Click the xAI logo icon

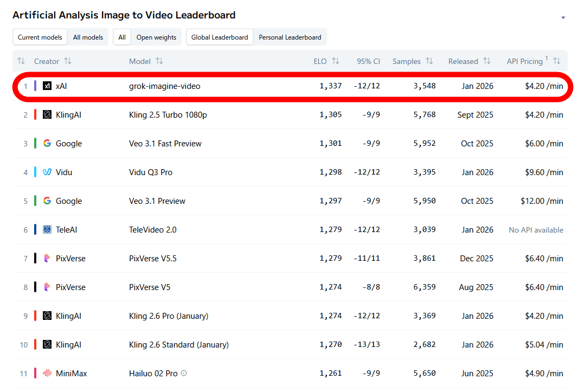click(47, 86)
